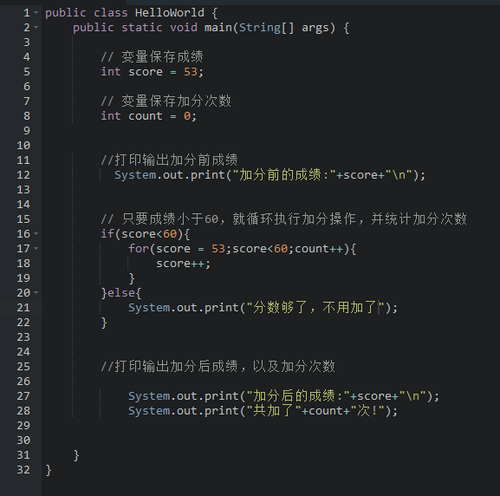Click the string "分数够了，不用加了" on line 21
The height and width of the screenshot is (496, 500).
[315, 307]
